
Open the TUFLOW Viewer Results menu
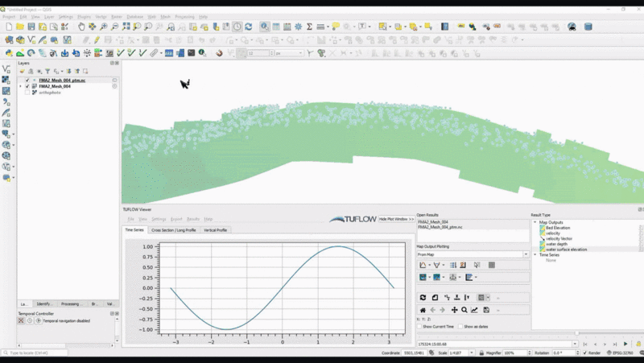click(x=193, y=219)
